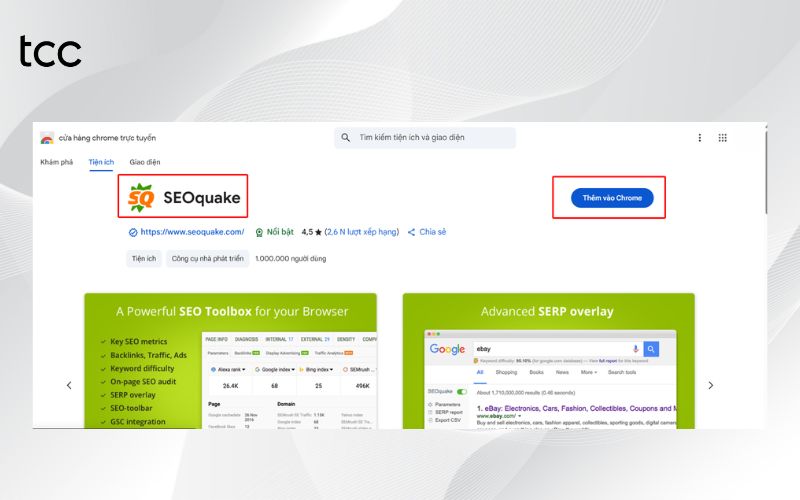Open the 2,6 N lượt xếp hạng ratings
This screenshot has height=500, width=800.
point(362,232)
